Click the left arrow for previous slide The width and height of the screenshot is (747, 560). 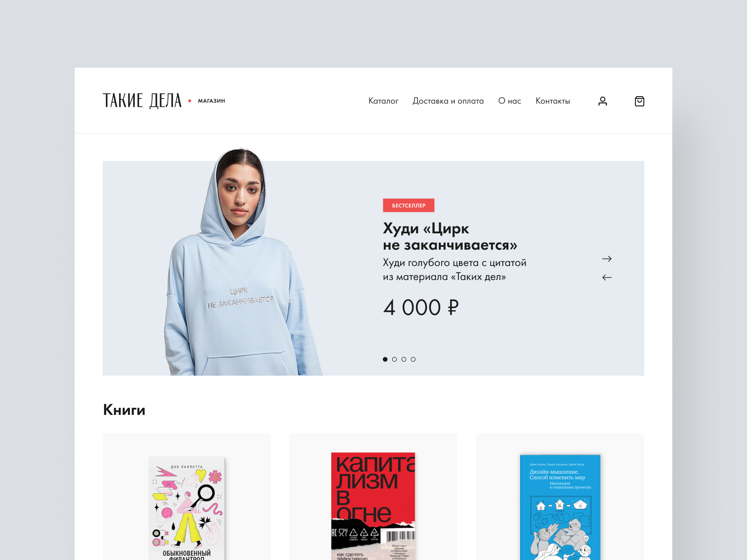[607, 277]
